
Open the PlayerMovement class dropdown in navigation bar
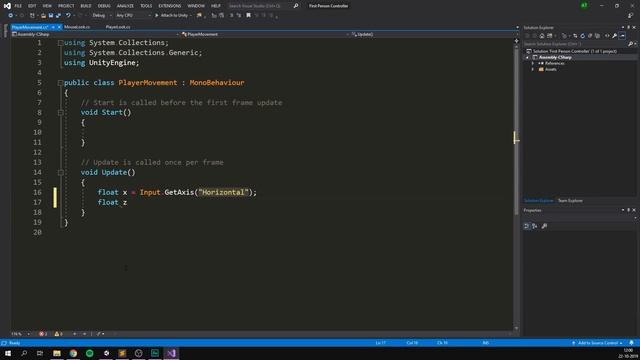(x=265, y=34)
